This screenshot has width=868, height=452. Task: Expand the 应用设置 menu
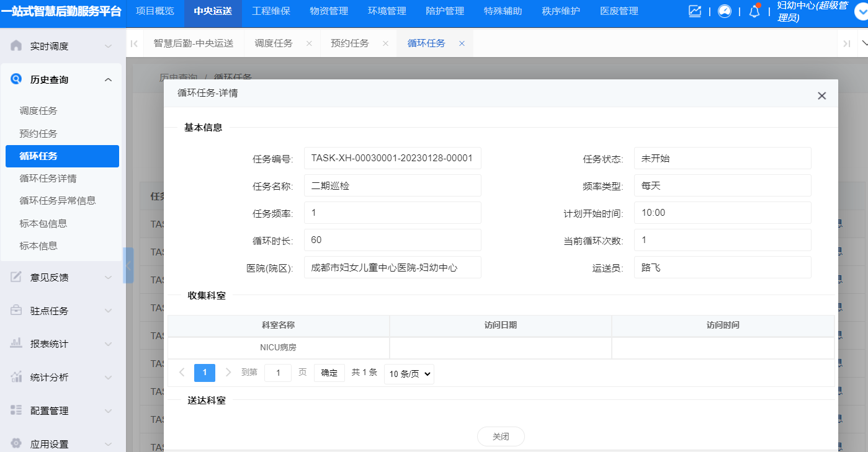[108, 445]
